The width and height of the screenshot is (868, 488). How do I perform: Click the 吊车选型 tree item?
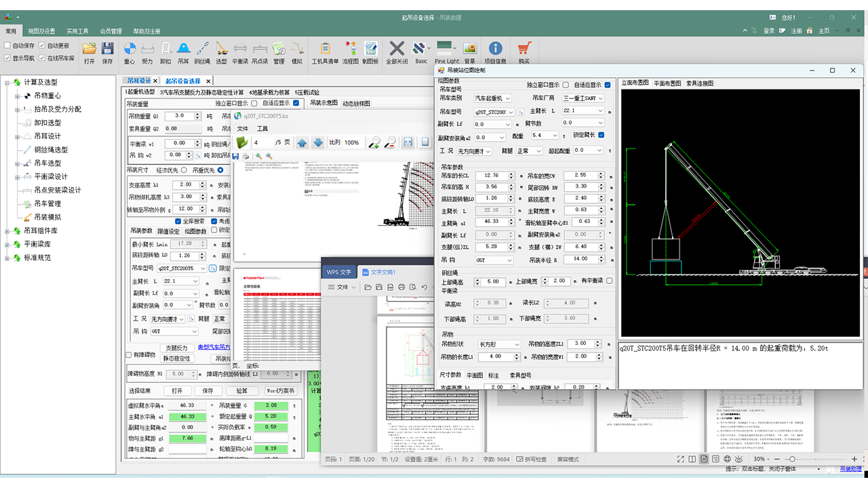coord(47,163)
